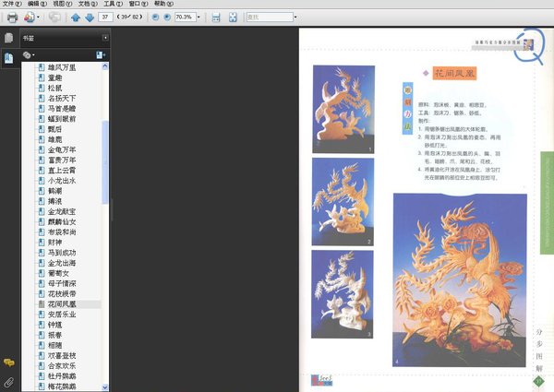Open the 工具 menu
The image size is (554, 392).
[x=113, y=4]
